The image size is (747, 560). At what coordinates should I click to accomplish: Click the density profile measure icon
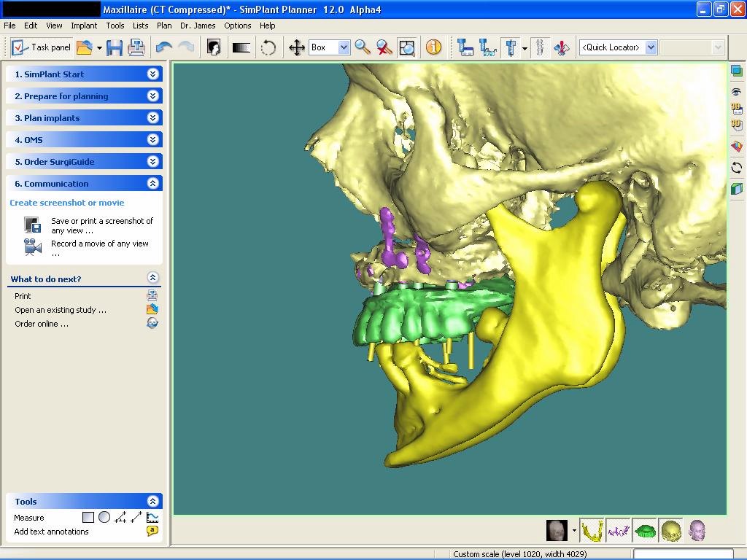pos(152,517)
